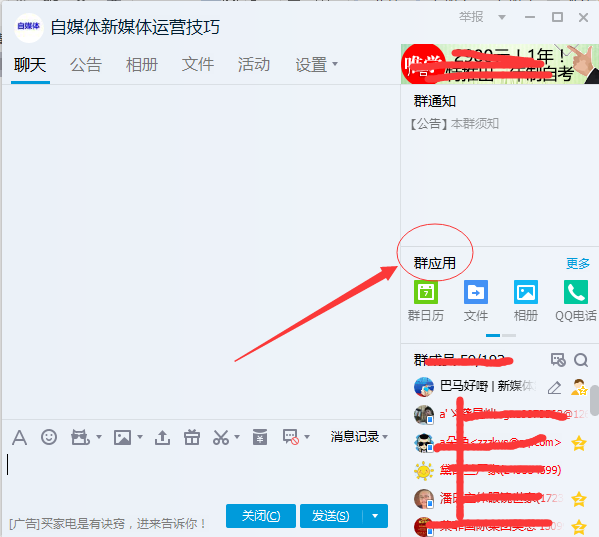The width and height of the screenshot is (599, 537).
Task: Expand the send options arrow
Action: point(375,516)
